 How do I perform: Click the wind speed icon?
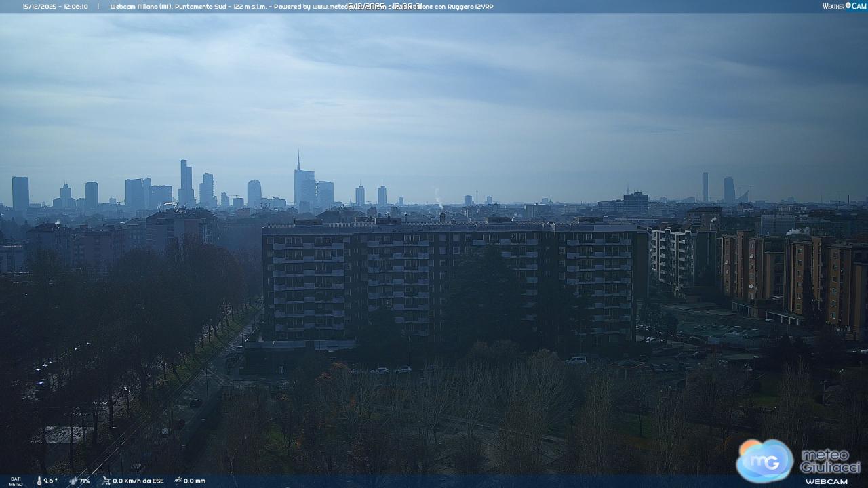click(x=106, y=481)
